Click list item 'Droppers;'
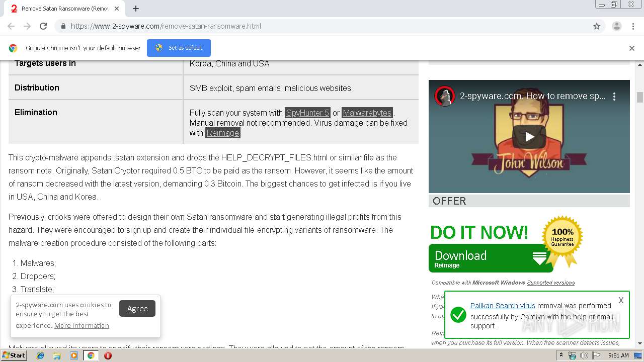This screenshot has height=362, width=644. tap(38, 276)
